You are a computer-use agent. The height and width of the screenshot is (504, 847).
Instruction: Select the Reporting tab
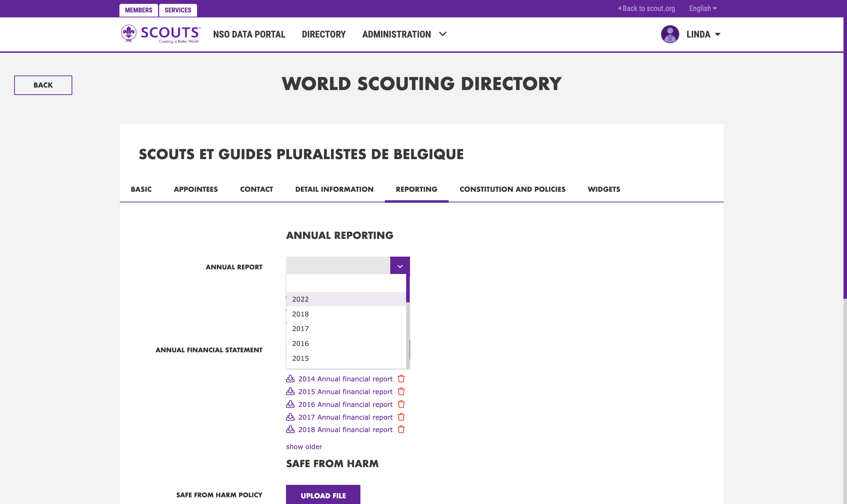(x=416, y=189)
